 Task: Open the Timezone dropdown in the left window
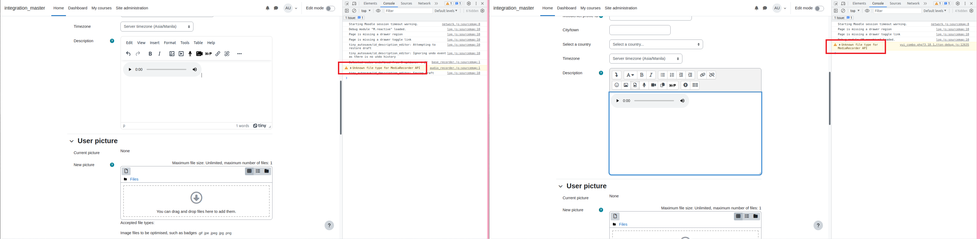pyautogui.click(x=157, y=27)
